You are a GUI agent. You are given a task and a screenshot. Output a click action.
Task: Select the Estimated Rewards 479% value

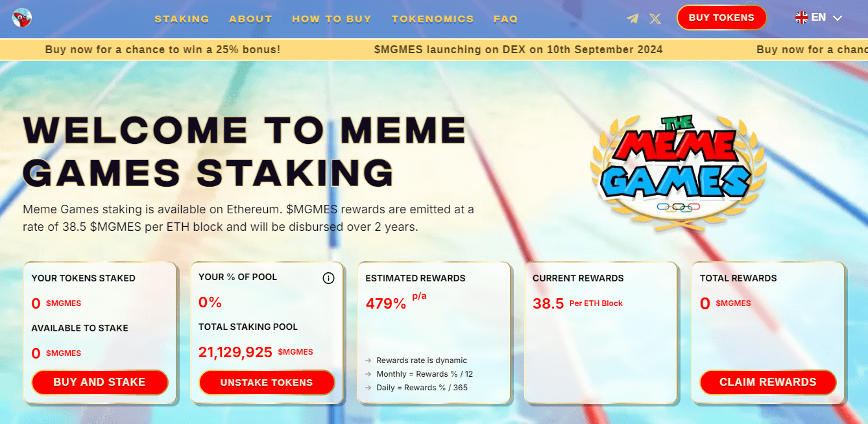386,303
